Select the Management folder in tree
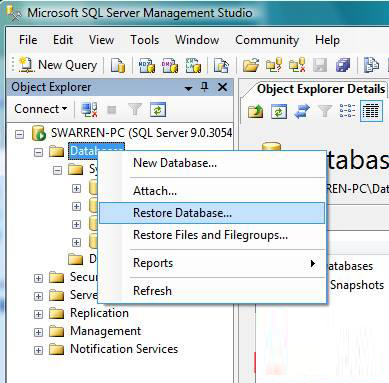Viewport: 389px width, 383px height. (x=105, y=331)
